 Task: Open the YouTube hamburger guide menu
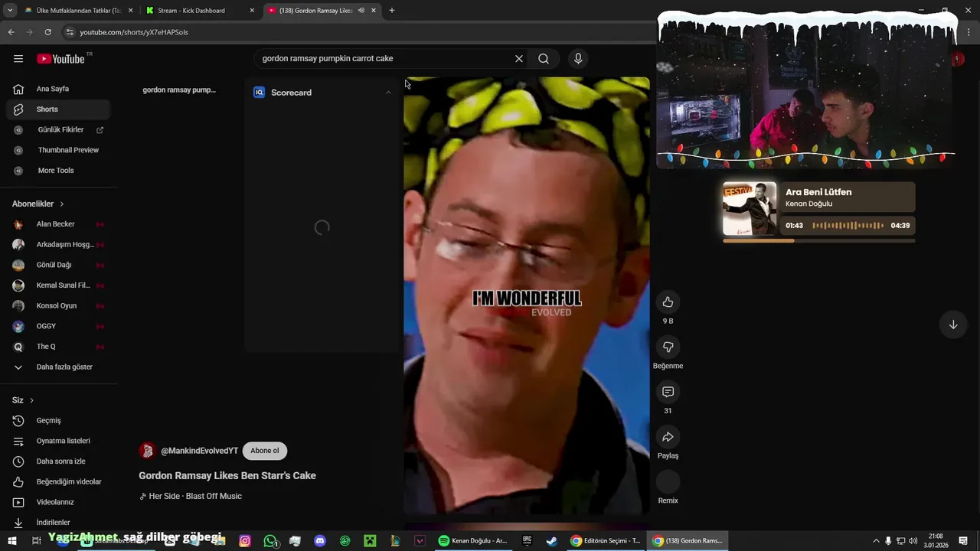point(18,59)
